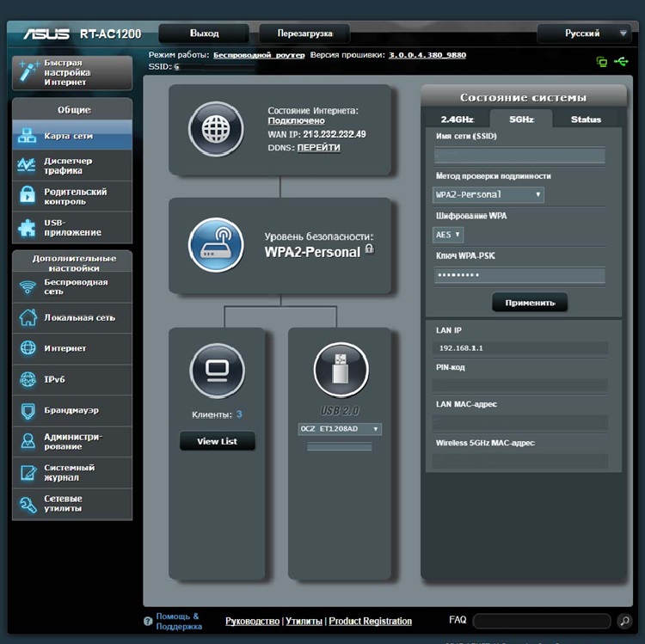The image size is (645, 644).
Task: Click the Internet status globe icon
Action: point(217,129)
